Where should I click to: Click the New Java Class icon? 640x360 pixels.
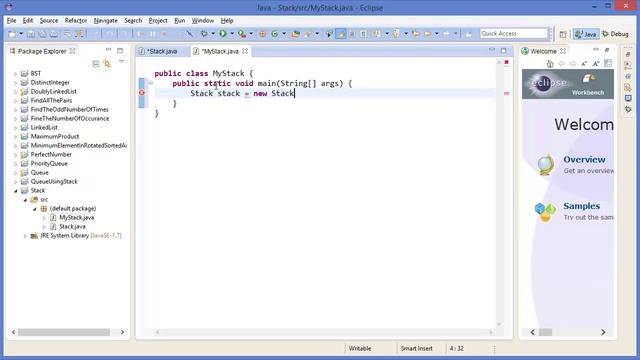[275, 34]
